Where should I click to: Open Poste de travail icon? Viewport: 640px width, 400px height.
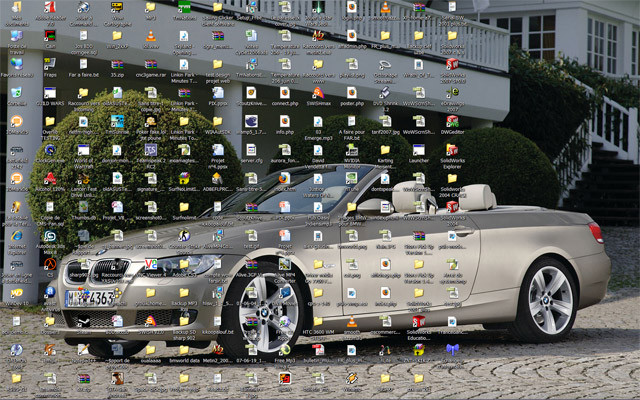click(x=16, y=36)
